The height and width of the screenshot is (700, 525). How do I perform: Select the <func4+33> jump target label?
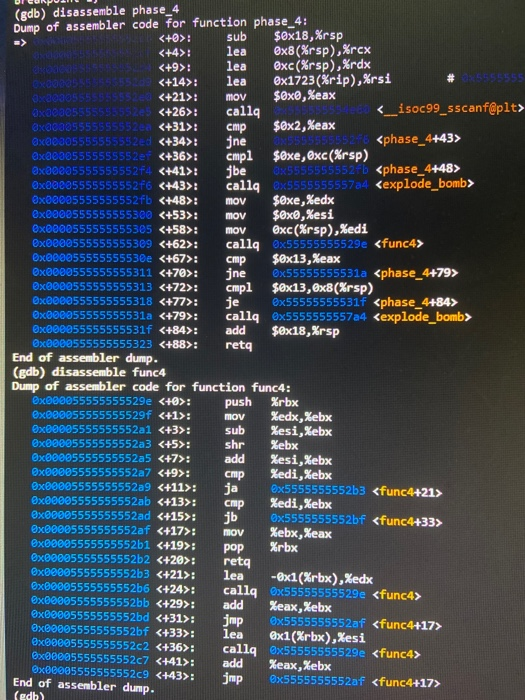click(407, 521)
